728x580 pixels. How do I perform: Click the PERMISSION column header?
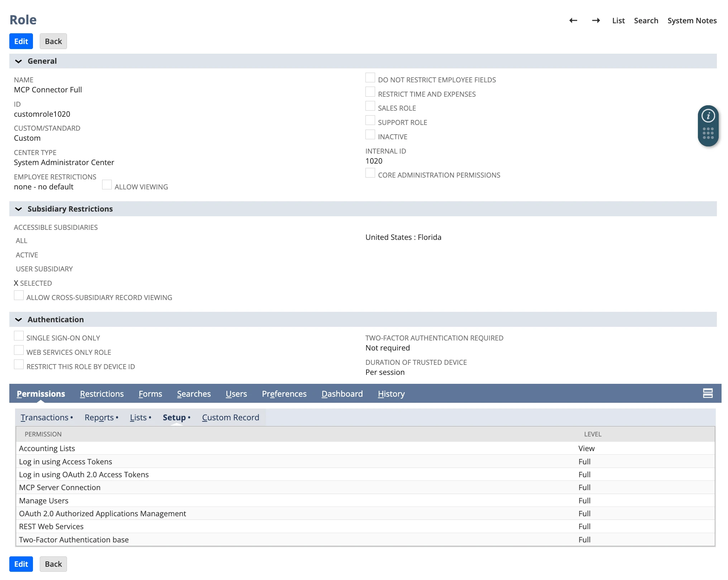pyautogui.click(x=43, y=434)
